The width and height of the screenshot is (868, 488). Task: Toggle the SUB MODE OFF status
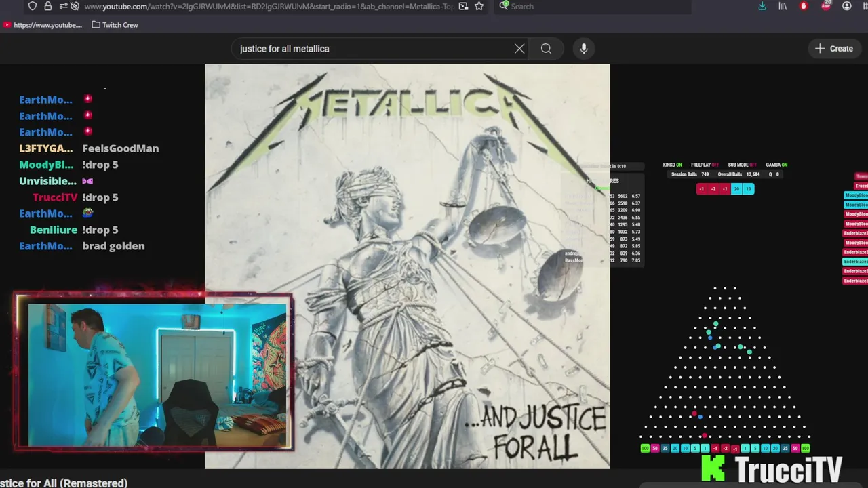coord(742,165)
